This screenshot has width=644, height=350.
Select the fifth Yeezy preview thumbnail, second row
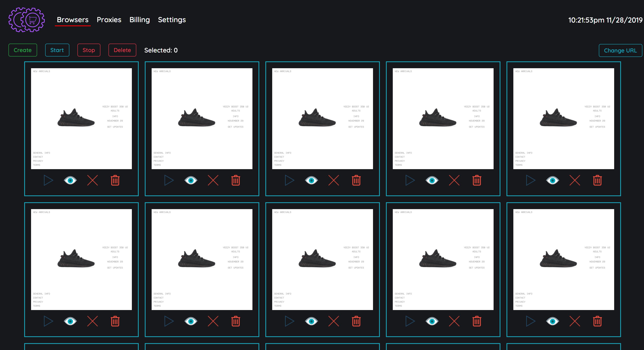pyautogui.click(x=564, y=260)
